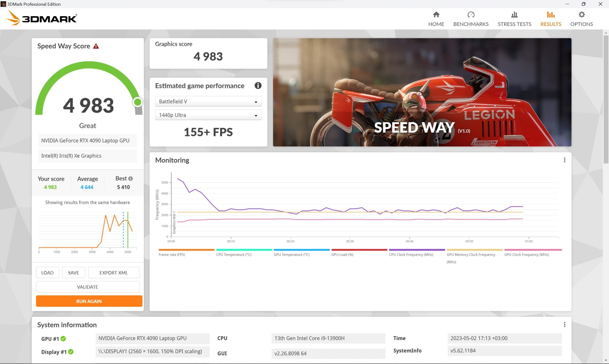The image size is (609, 364).
Task: Click the SAVE button
Action: pos(74,272)
